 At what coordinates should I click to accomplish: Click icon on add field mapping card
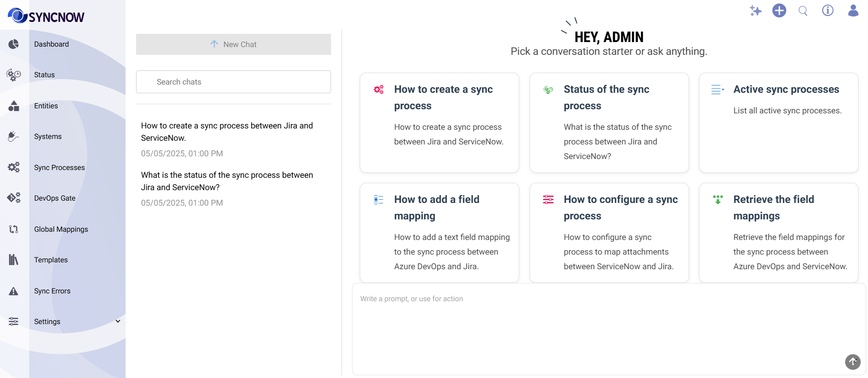coord(379,200)
